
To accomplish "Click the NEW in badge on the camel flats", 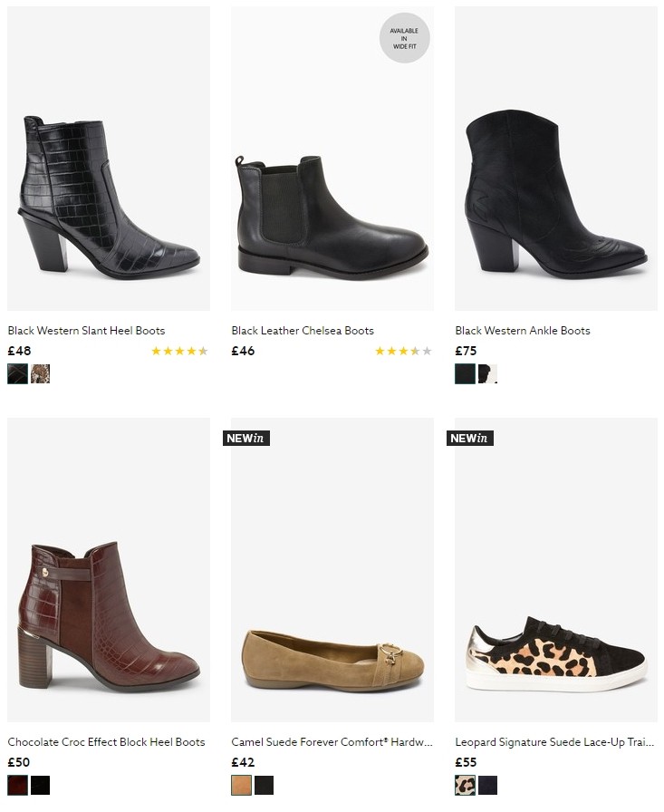I will click(246, 438).
